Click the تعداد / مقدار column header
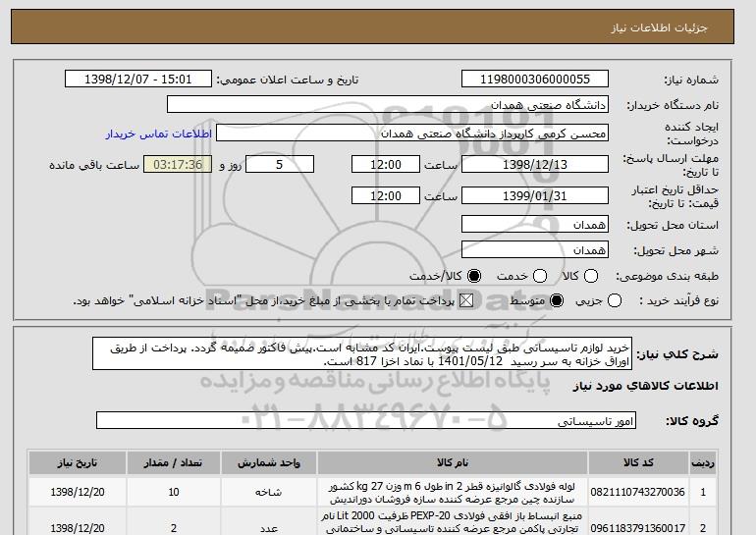 tap(174, 462)
